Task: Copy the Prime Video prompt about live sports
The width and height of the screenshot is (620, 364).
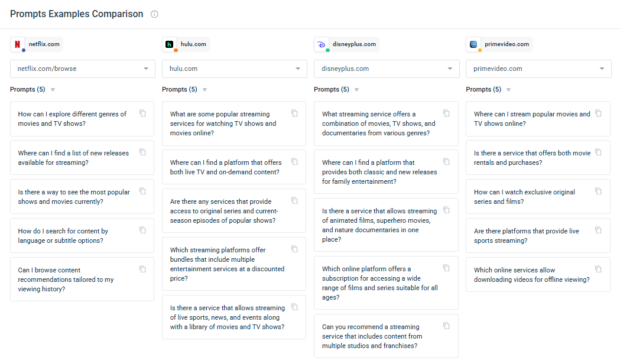Action: pyautogui.click(x=598, y=229)
